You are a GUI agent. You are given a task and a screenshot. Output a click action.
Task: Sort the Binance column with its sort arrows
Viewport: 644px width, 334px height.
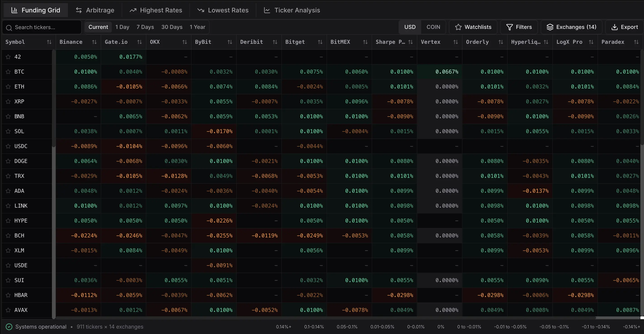click(x=94, y=42)
